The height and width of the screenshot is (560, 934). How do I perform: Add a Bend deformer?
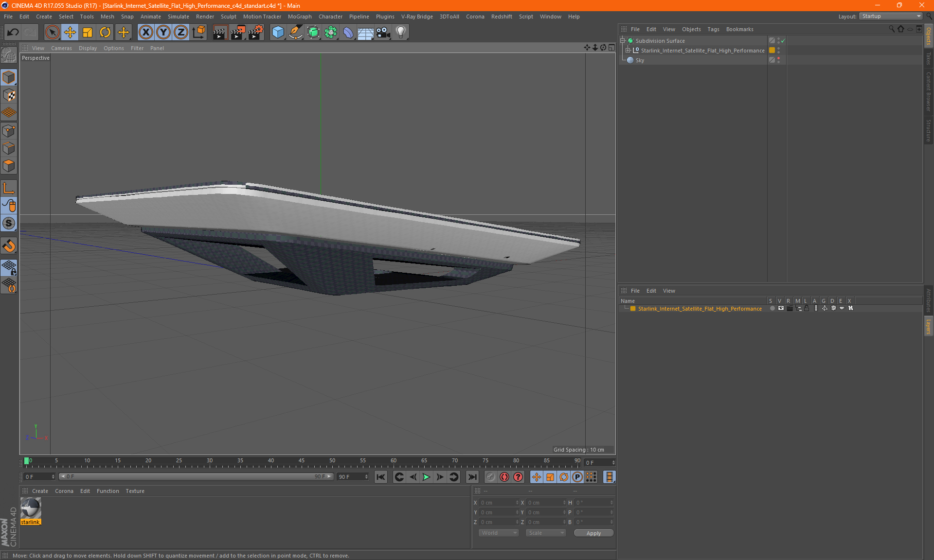(x=348, y=33)
